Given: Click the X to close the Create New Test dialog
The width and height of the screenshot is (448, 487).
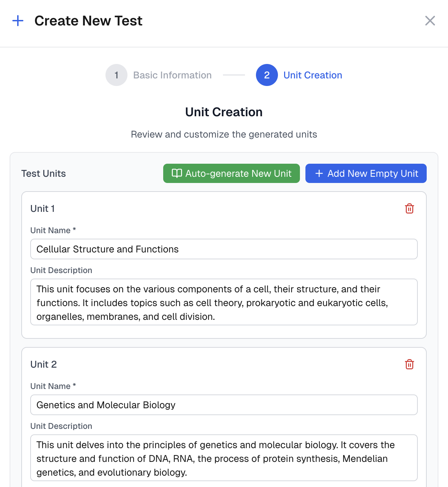Looking at the screenshot, I should [x=430, y=21].
